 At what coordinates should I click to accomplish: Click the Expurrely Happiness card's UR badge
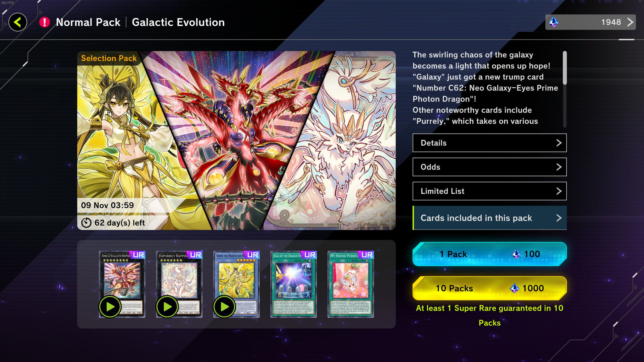pyautogui.click(x=195, y=255)
